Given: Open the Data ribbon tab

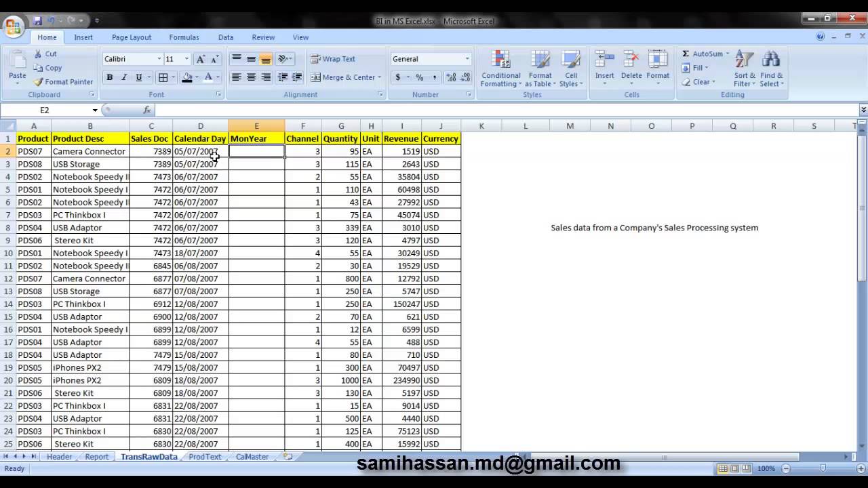Looking at the screenshot, I should [226, 37].
